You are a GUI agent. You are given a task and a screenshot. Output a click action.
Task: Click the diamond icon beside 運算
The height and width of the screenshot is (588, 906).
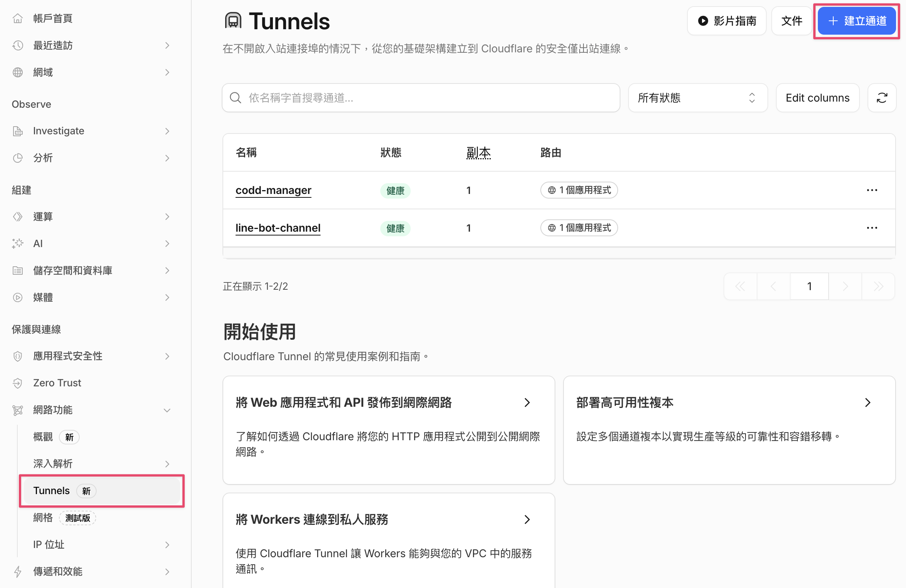[x=18, y=217]
